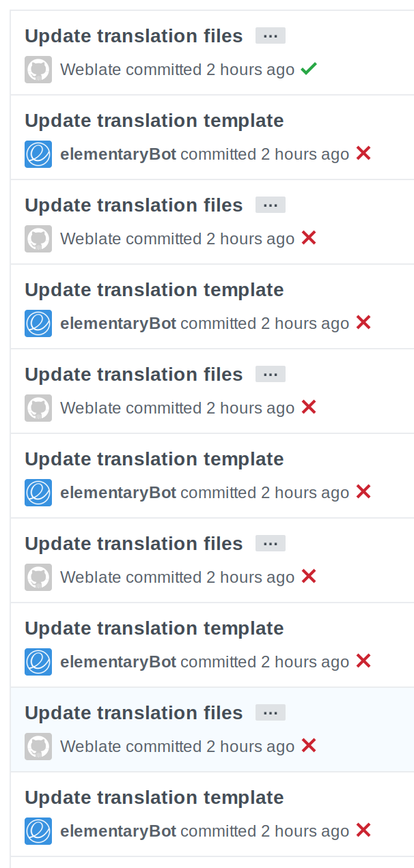Image resolution: width=414 pixels, height=868 pixels.
Task: Open the first Update translation template commit
Action: (x=154, y=120)
